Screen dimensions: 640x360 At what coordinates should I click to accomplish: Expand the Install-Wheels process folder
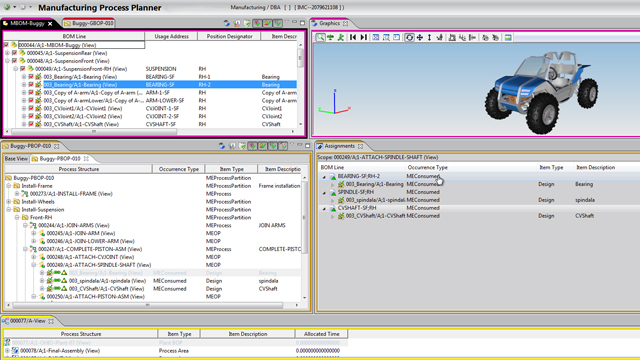(9, 202)
